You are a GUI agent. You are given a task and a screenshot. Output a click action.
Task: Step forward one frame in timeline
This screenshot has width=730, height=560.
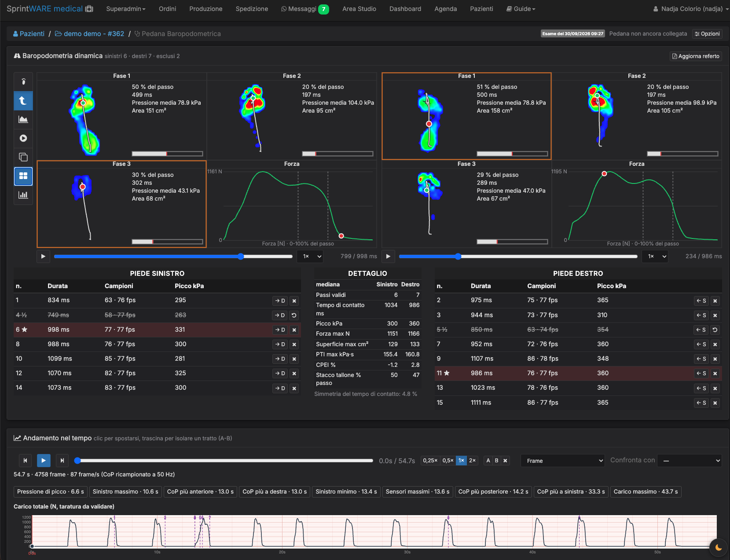[x=62, y=461]
